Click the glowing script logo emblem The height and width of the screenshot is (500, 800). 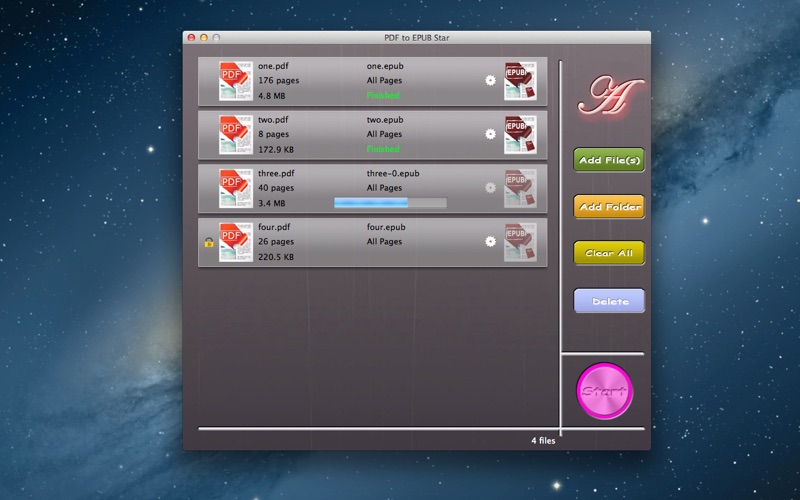(x=610, y=95)
